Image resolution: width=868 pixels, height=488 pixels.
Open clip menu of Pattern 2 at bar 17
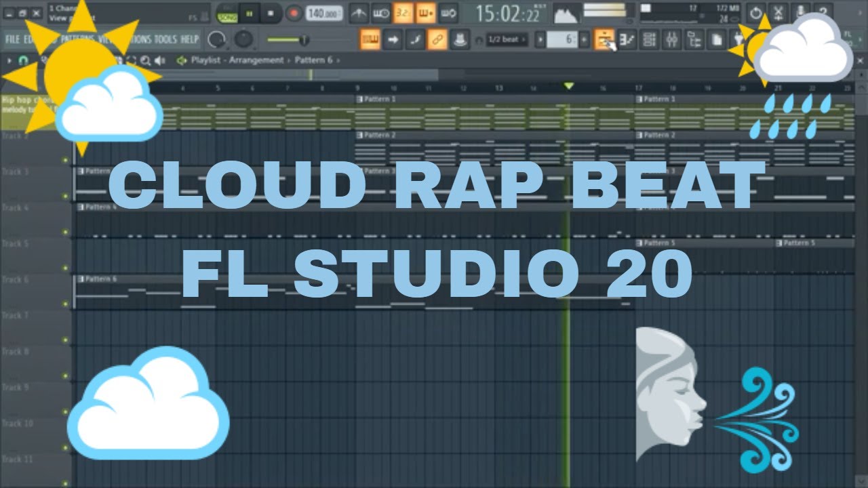coord(639,135)
